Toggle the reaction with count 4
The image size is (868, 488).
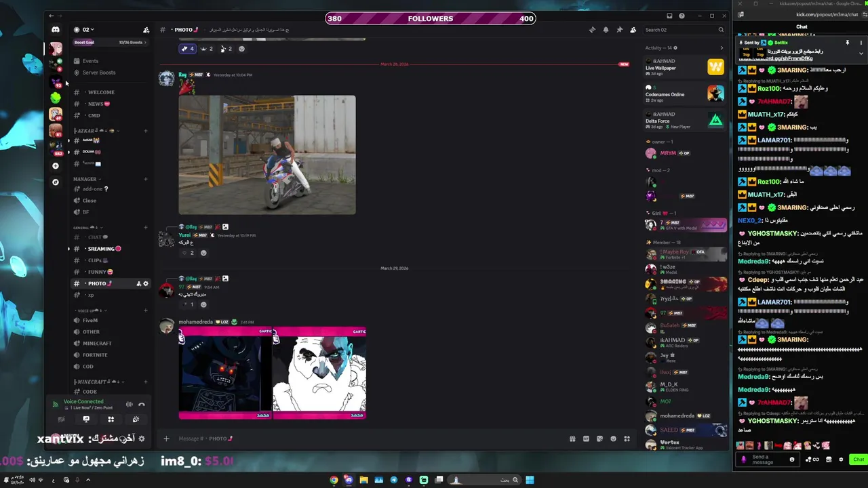[x=187, y=49]
